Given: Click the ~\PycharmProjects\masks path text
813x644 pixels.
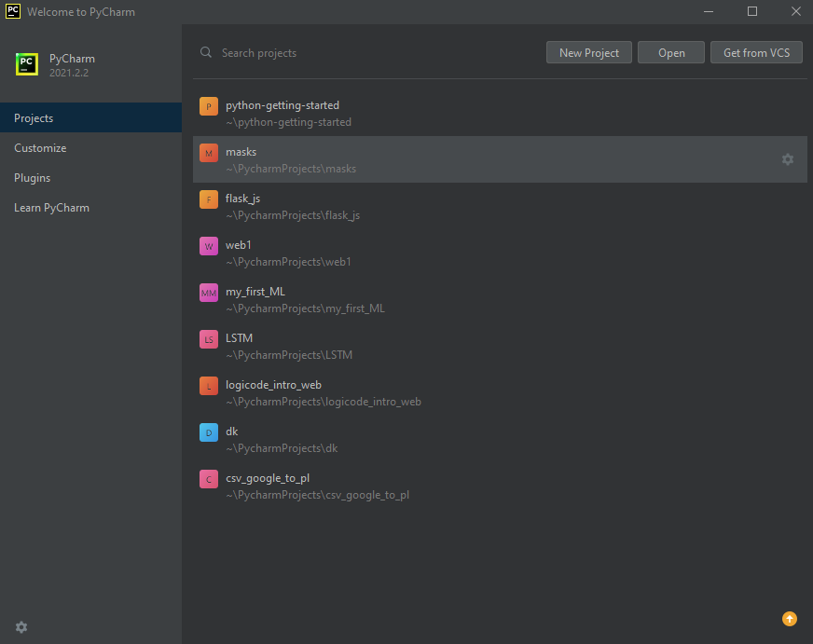Looking at the screenshot, I should (x=291, y=169).
